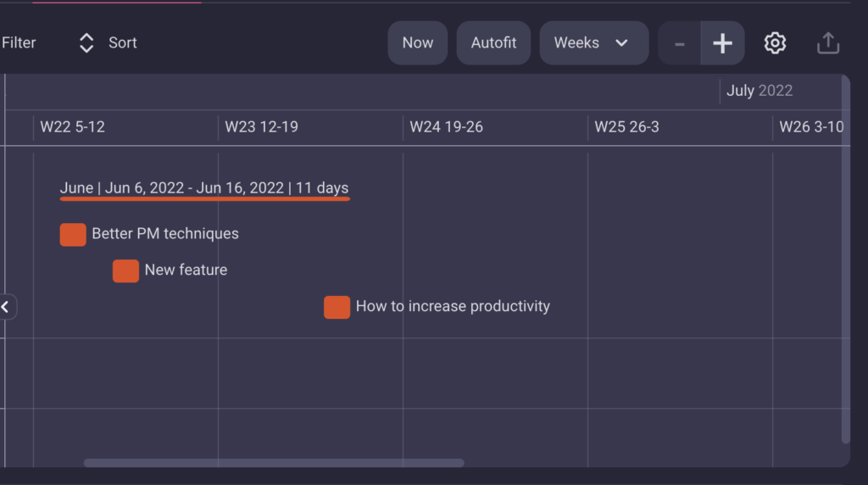
Task: Zoom in with the plus button
Action: (x=722, y=42)
